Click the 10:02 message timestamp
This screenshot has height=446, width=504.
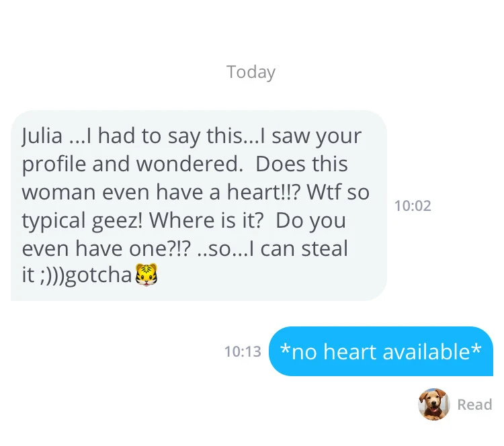(413, 206)
